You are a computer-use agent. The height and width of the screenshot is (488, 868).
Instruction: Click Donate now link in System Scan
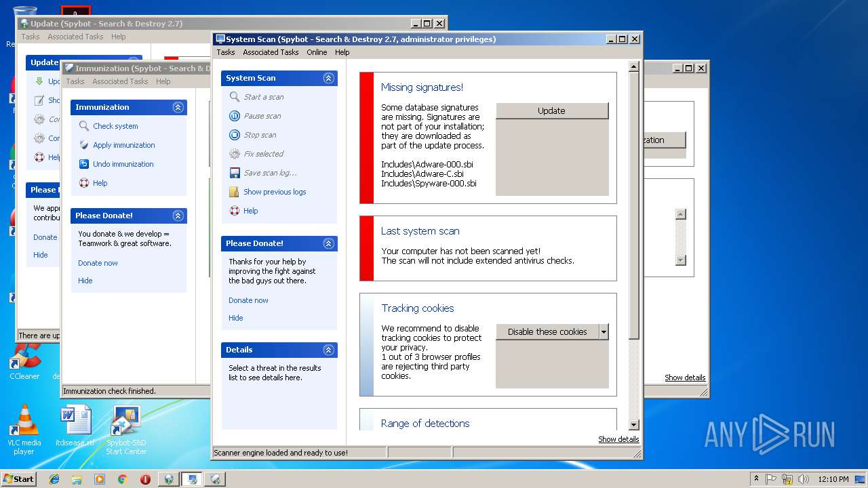[x=248, y=300]
